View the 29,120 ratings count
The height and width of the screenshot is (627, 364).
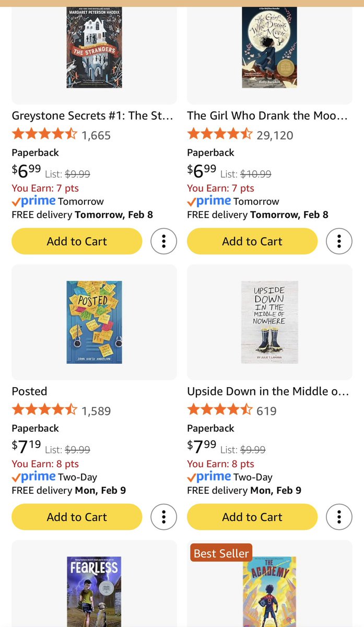(x=275, y=135)
